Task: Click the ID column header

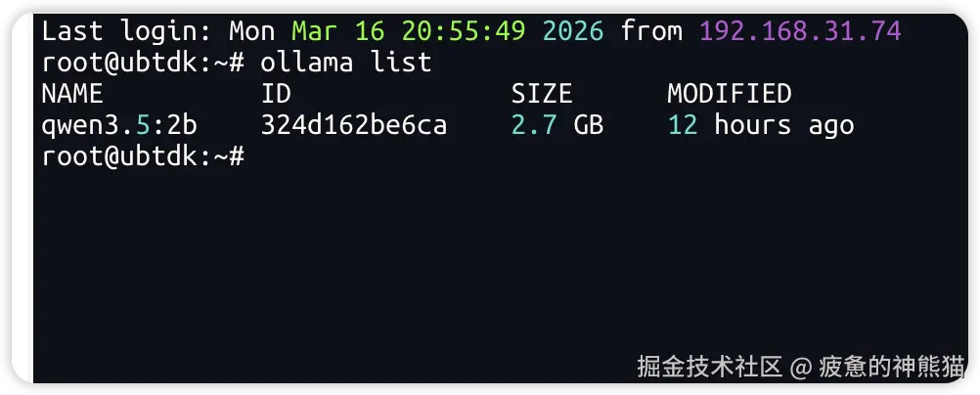Action: (x=276, y=94)
